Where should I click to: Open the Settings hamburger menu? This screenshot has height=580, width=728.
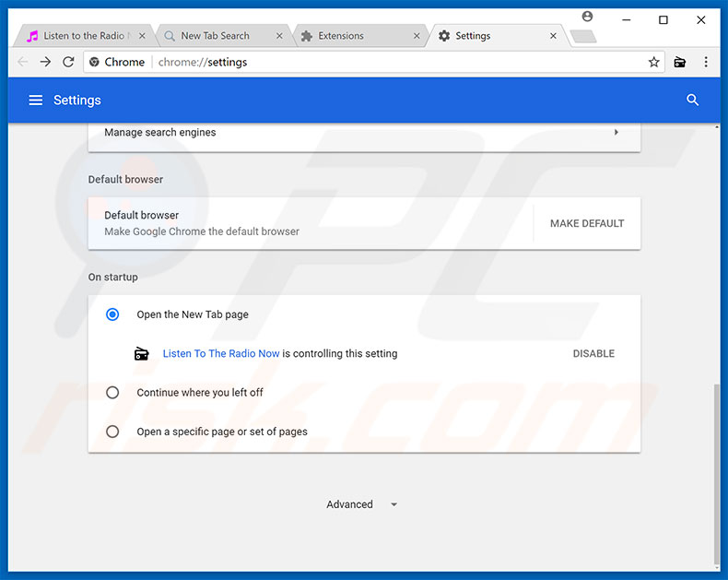pyautogui.click(x=36, y=100)
